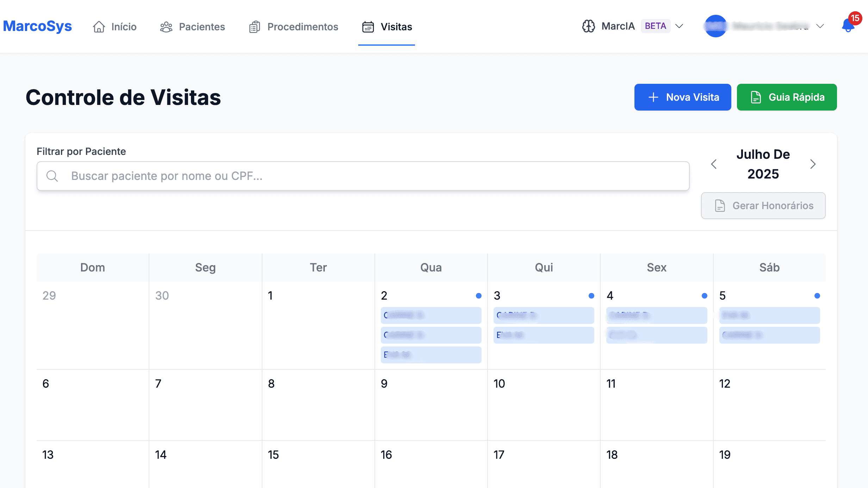868x488 pixels.
Task: Click the Nova Visita button
Action: 683,97
